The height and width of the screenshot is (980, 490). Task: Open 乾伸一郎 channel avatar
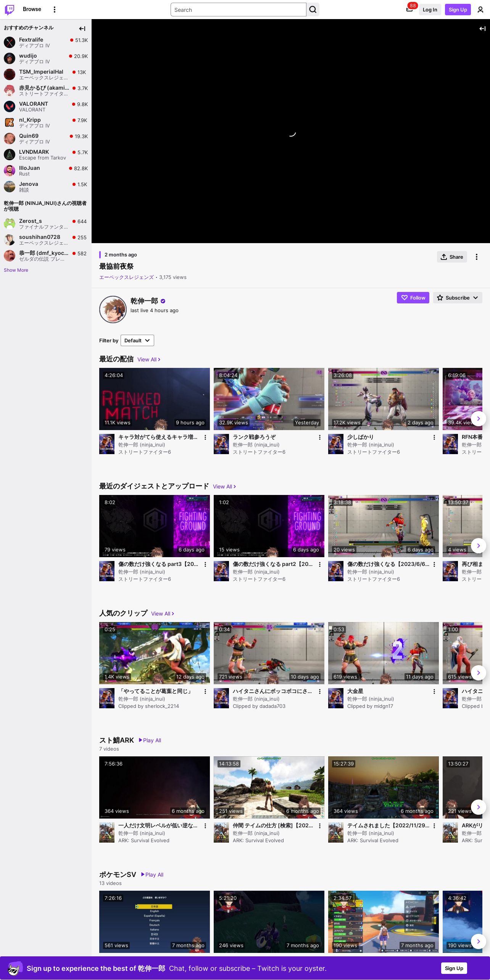pos(113,309)
